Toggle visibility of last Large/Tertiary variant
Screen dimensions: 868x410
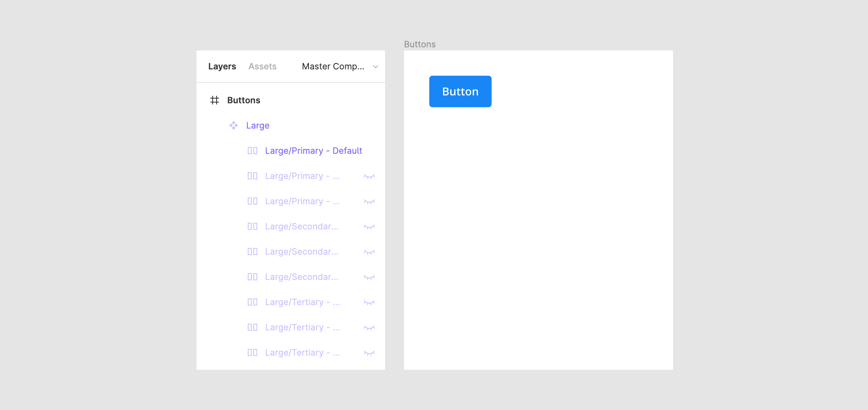coord(369,353)
